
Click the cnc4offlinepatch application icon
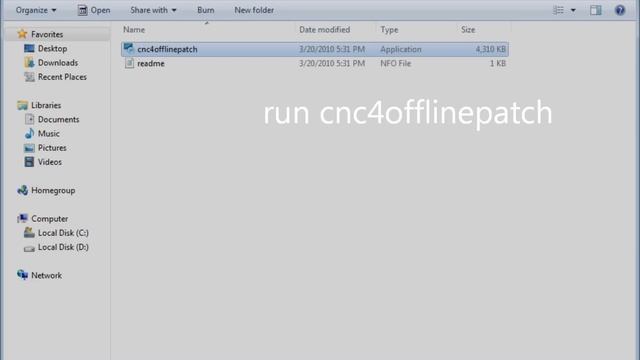129,49
